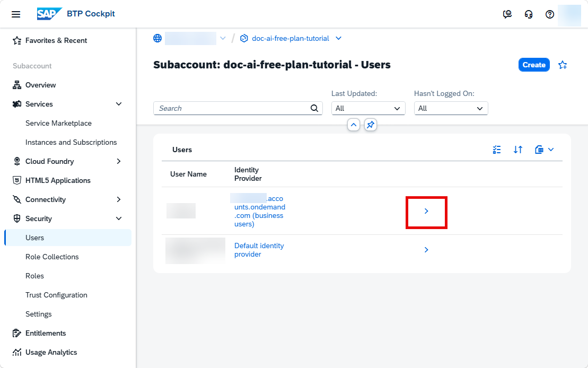Open the Hasn't Logged On dropdown

point(451,108)
